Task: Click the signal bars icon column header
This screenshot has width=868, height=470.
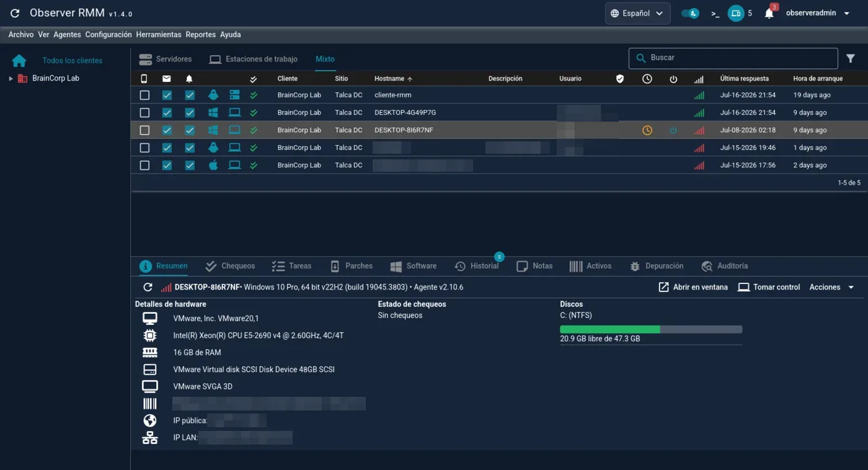Action: 699,79
